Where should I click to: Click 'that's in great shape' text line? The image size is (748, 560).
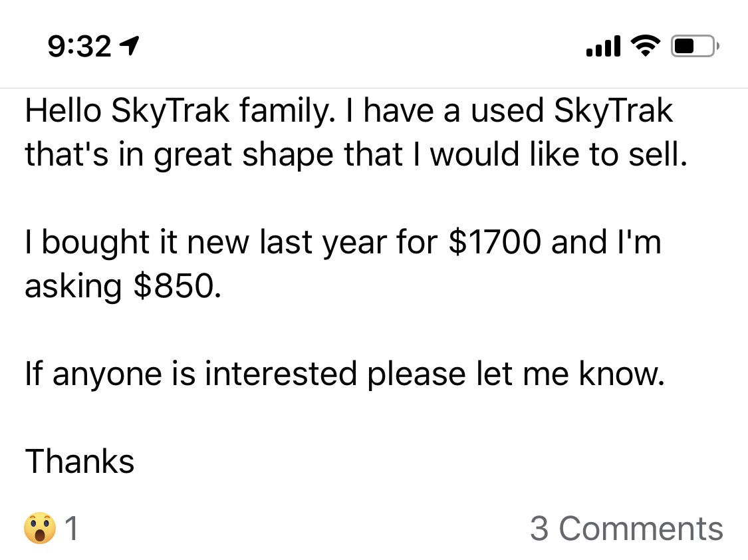(199, 155)
